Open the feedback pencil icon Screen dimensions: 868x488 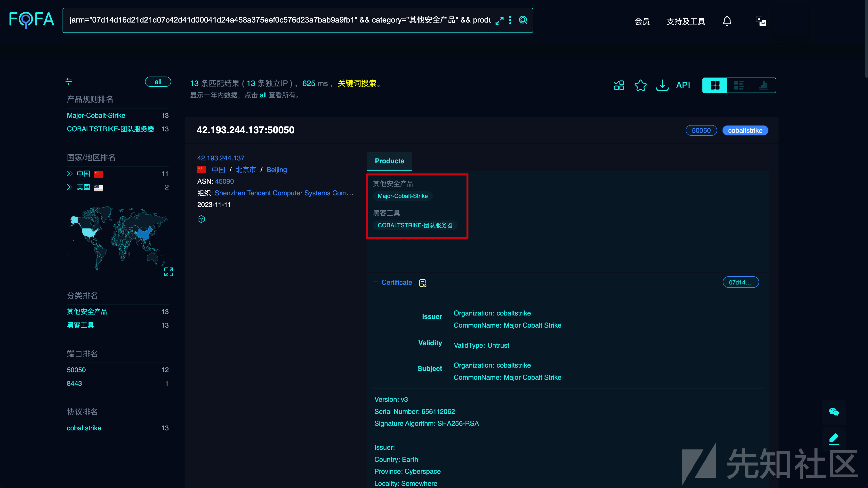(x=834, y=439)
